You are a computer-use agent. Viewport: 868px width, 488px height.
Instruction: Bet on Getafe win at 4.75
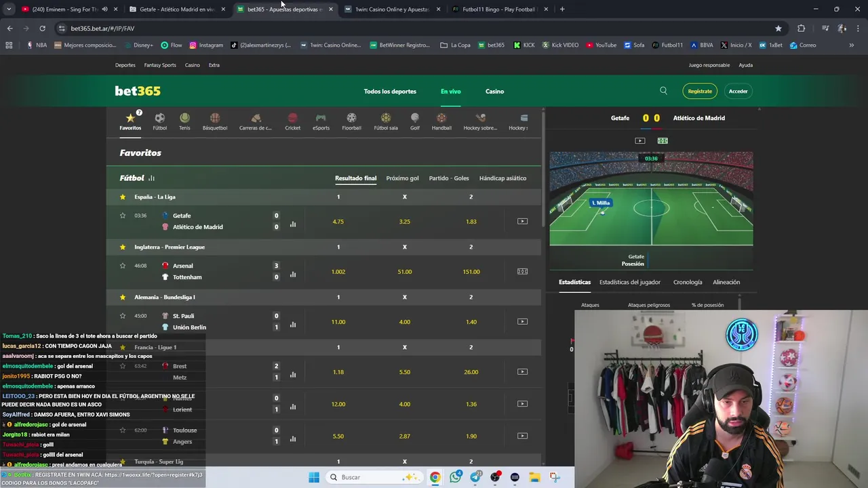click(x=338, y=221)
